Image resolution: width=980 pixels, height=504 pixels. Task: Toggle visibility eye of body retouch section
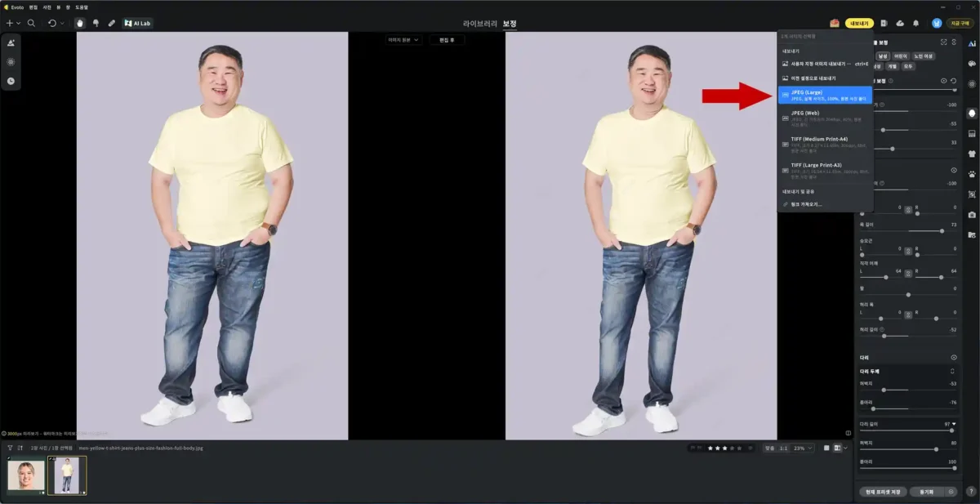point(943,81)
